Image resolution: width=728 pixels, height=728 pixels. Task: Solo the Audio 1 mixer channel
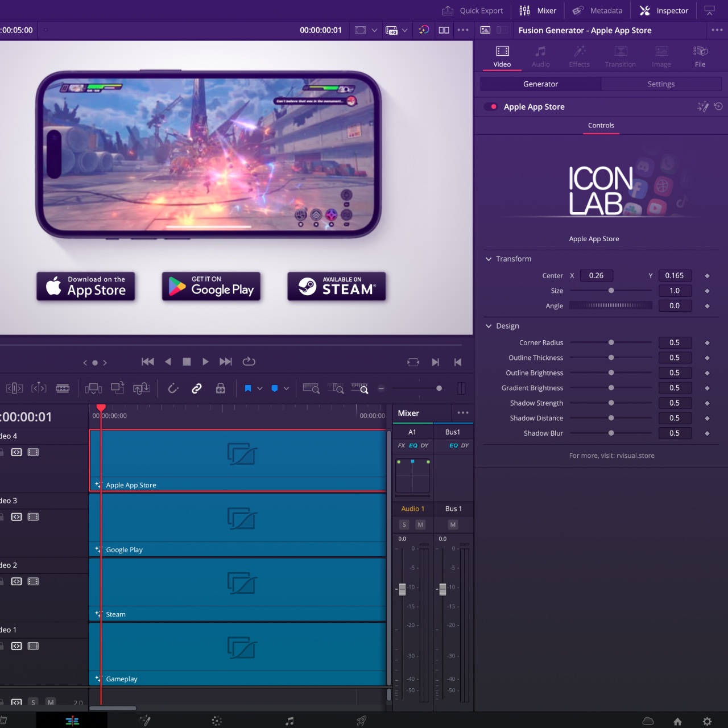tap(404, 524)
